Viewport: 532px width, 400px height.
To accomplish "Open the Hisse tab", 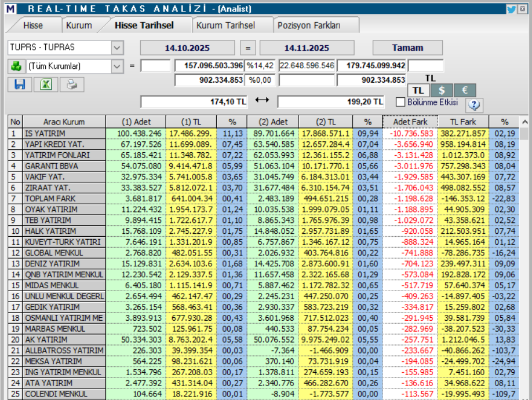I will coord(33,25).
